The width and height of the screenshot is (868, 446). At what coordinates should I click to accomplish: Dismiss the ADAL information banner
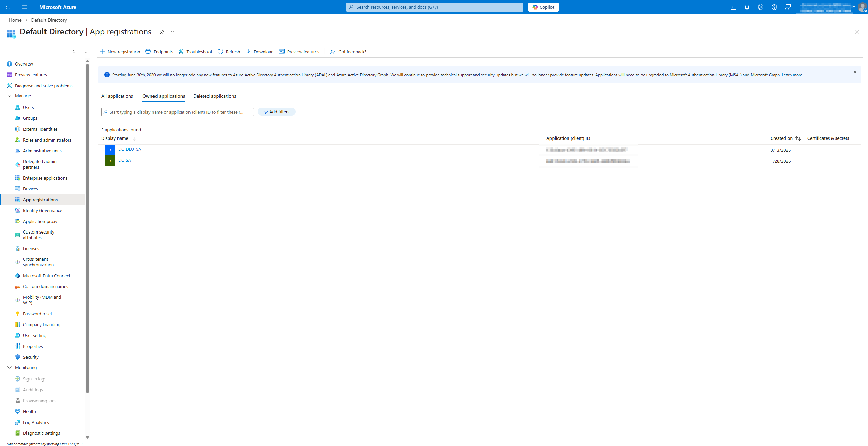coord(855,72)
